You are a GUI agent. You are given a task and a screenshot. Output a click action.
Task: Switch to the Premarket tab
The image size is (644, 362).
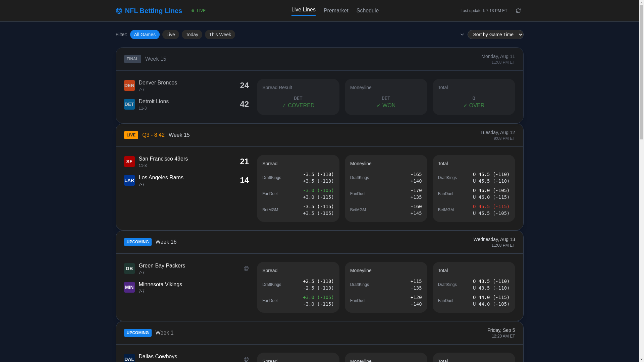(x=336, y=11)
